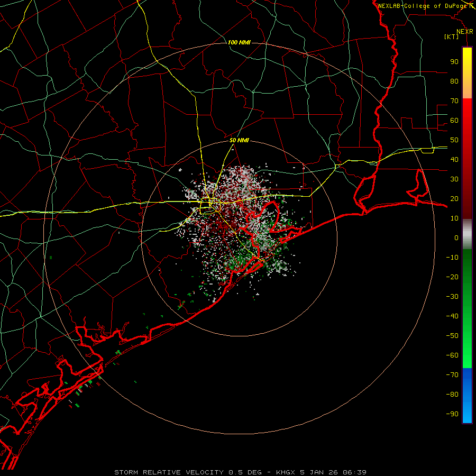Click the "-80" value on velocity scale
The height and width of the screenshot is (476, 476).
(x=452, y=395)
